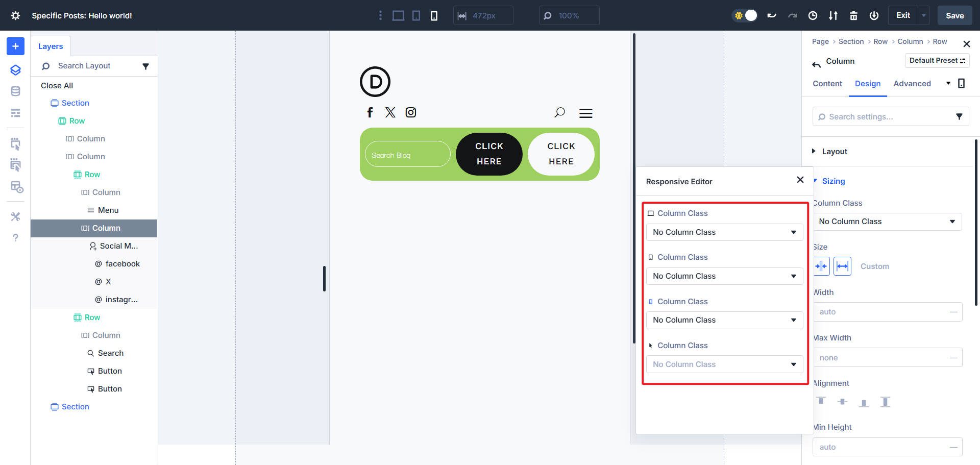Collapse all layers with Close All
Viewport: 980px width, 465px height.
click(57, 85)
